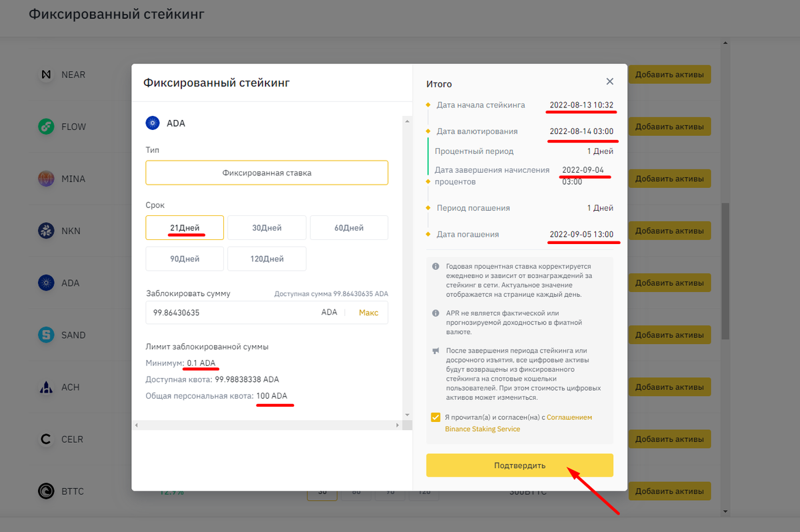800x532 pixels.
Task: Click the value date 2022-08-14 03:00
Action: (581, 131)
